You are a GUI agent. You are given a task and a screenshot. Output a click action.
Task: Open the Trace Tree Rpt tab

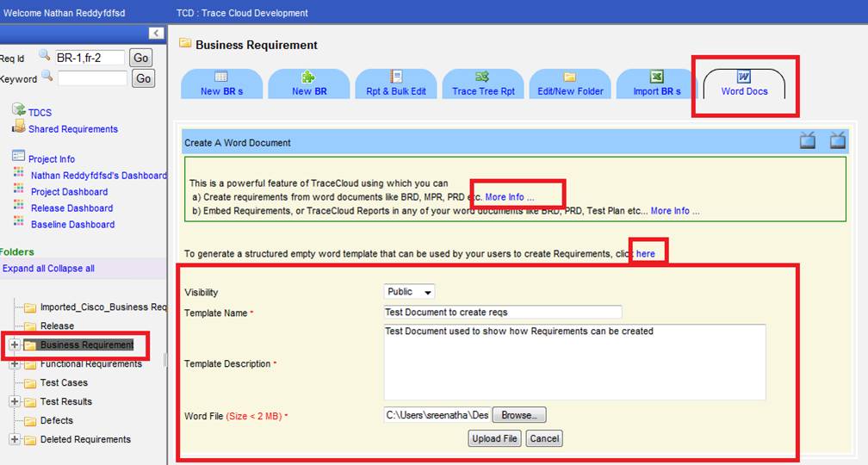point(481,85)
